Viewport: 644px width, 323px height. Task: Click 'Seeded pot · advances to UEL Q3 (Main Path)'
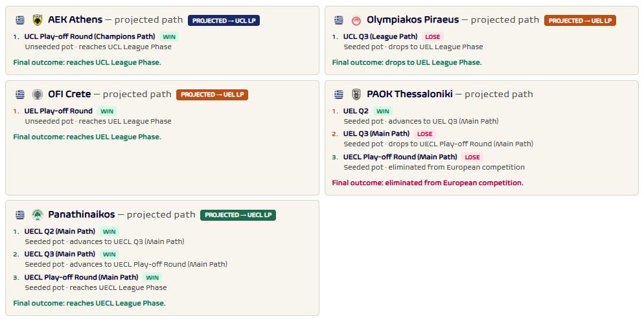click(x=421, y=121)
